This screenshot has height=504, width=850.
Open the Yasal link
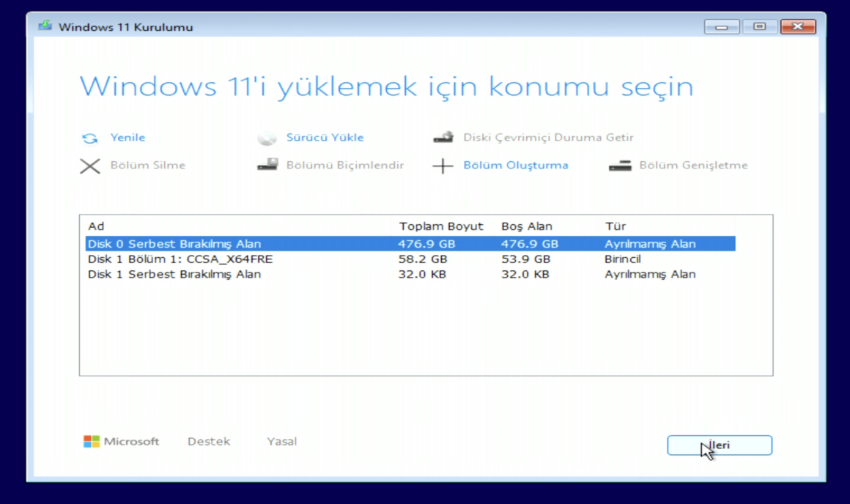[x=282, y=441]
